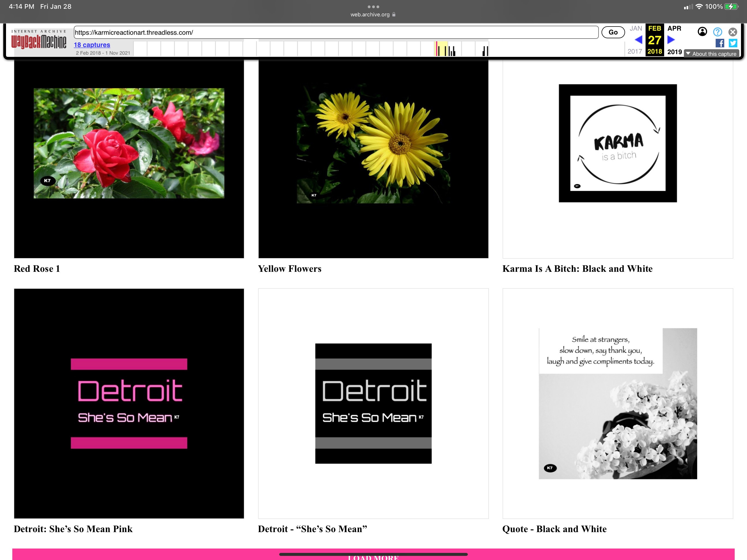Open the gray Detroit design thumbnail
This screenshot has height=560, width=747.
click(373, 403)
